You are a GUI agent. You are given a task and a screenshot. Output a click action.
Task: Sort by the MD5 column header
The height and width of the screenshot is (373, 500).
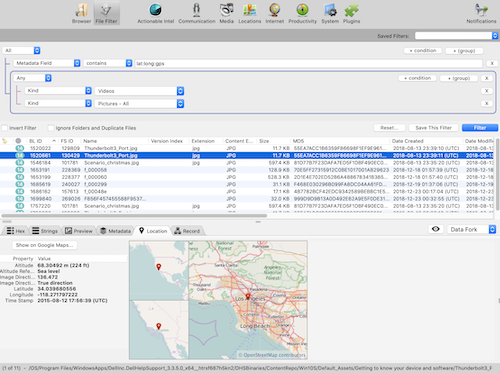[340, 141]
